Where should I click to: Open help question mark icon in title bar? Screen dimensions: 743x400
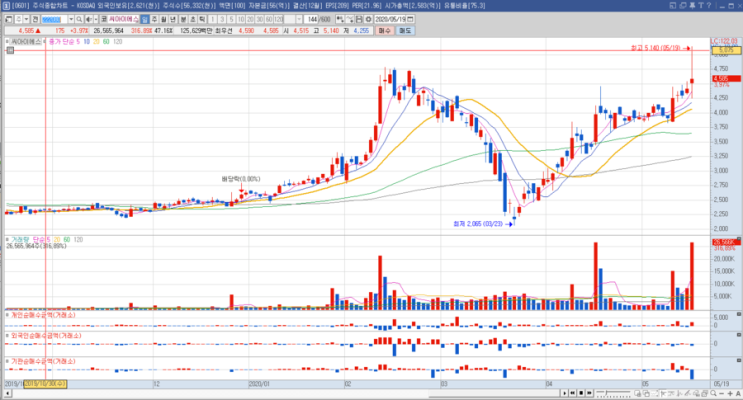pyautogui.click(x=709, y=5)
